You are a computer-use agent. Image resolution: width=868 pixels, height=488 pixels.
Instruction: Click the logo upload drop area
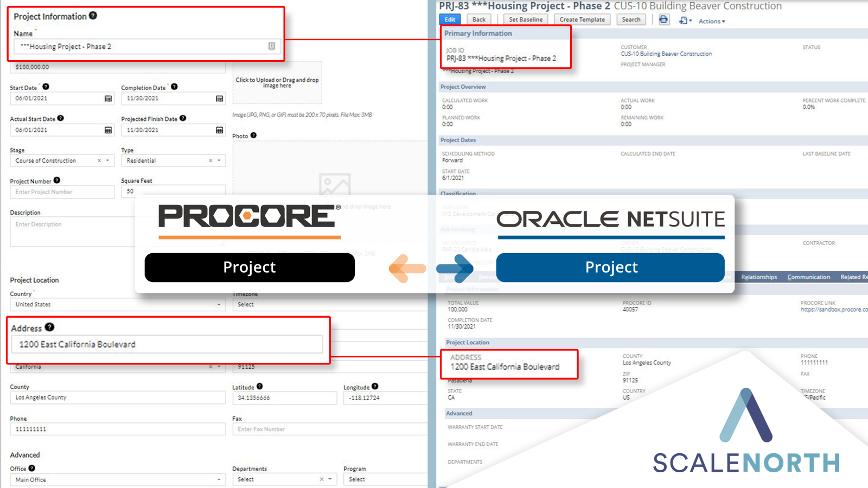coord(277,82)
